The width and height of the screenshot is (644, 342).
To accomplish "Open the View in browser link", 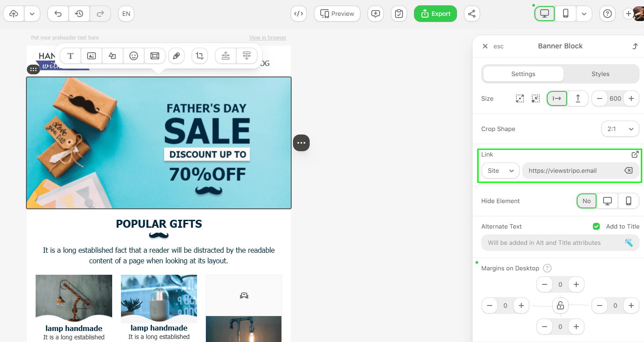I will coord(267,38).
